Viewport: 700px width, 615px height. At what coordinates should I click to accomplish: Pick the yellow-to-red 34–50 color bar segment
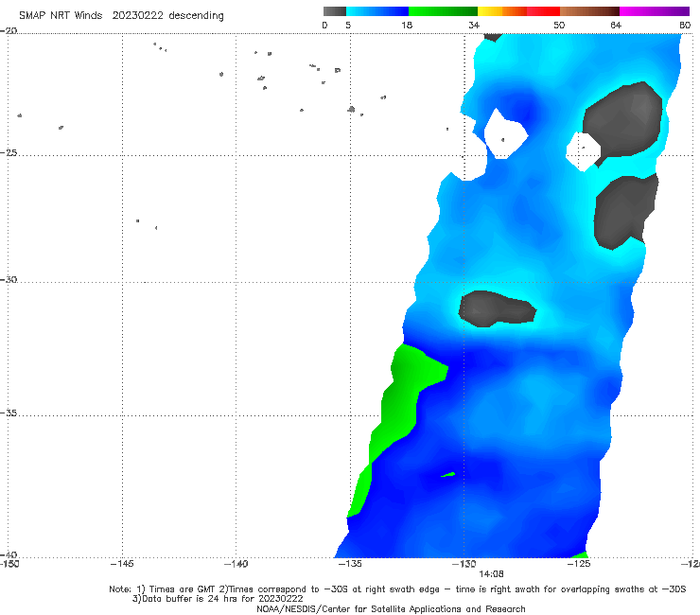tap(518, 11)
